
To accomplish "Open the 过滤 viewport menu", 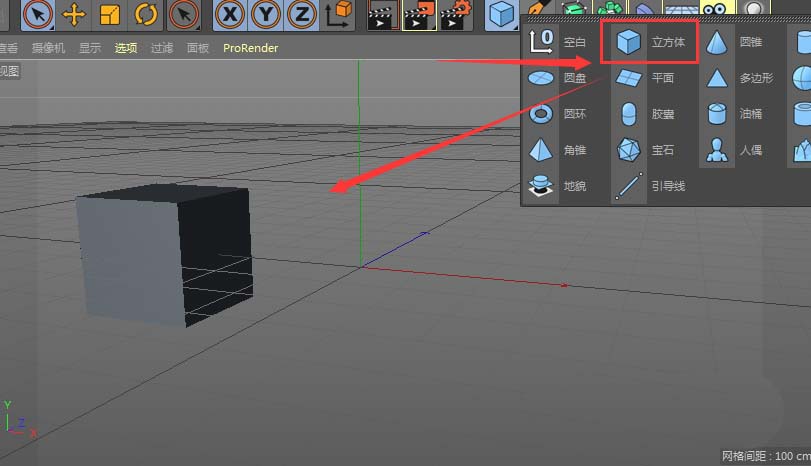I will (x=162, y=48).
